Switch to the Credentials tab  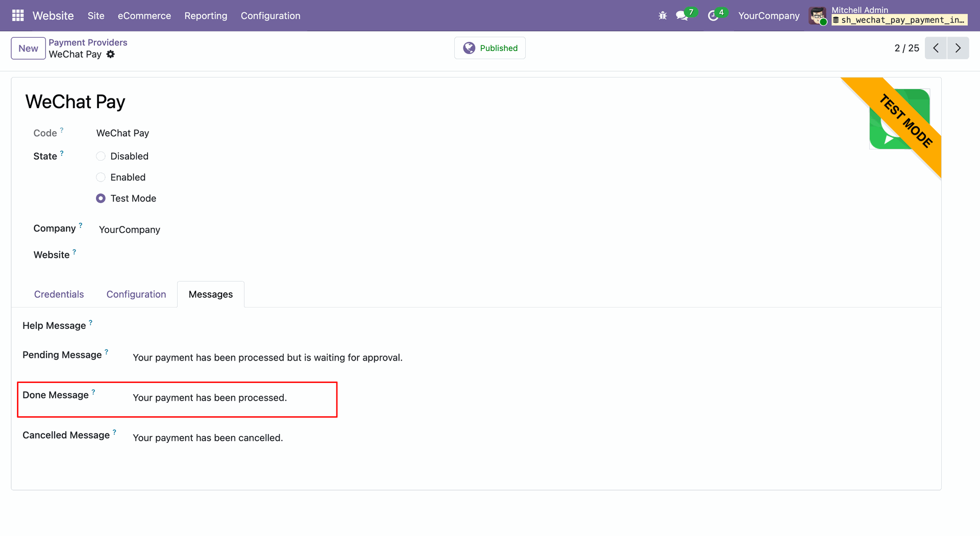[59, 294]
